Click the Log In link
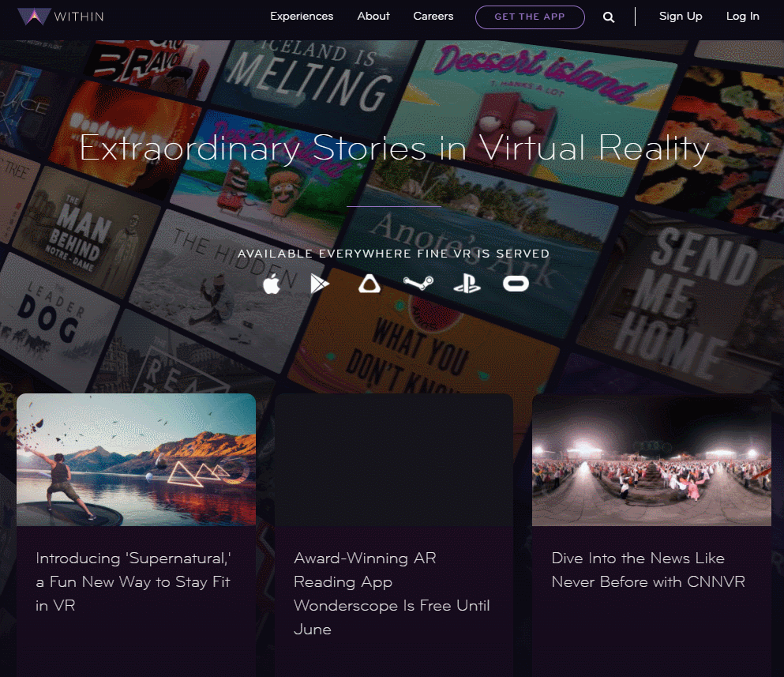 click(x=742, y=16)
